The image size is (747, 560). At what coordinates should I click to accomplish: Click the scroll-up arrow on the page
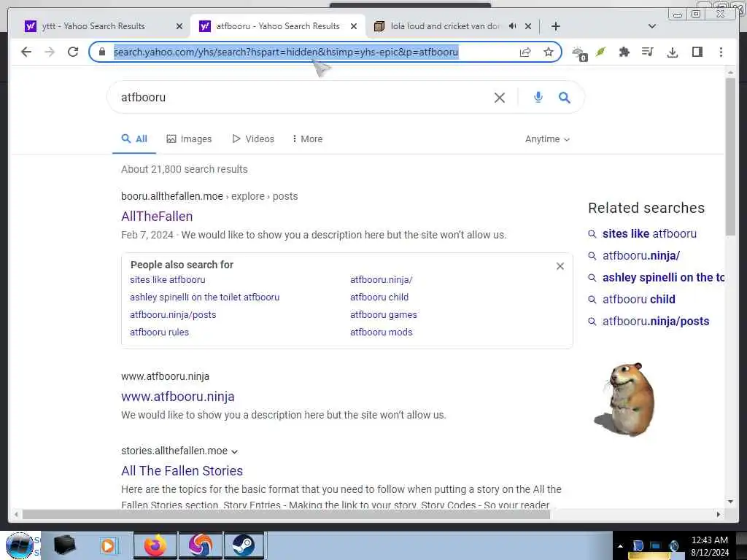click(x=730, y=73)
